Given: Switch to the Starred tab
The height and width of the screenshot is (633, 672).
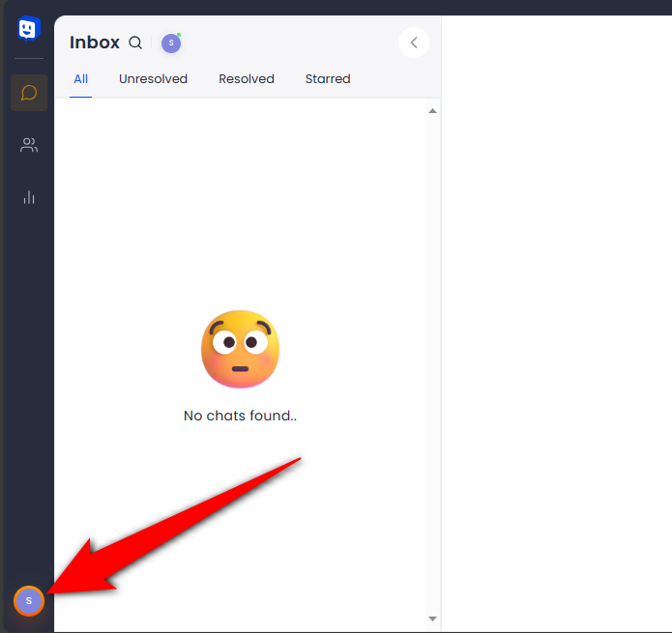Looking at the screenshot, I should click(328, 79).
